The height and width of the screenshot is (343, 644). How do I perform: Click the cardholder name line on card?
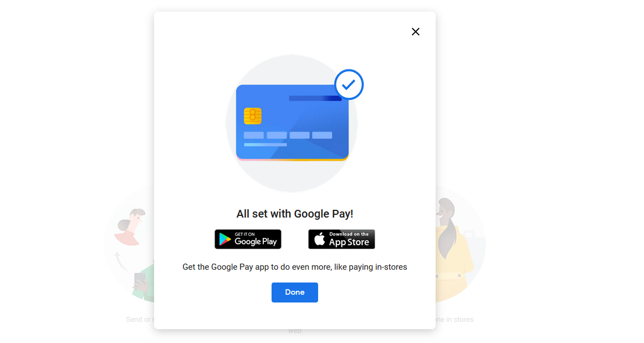coord(265,145)
